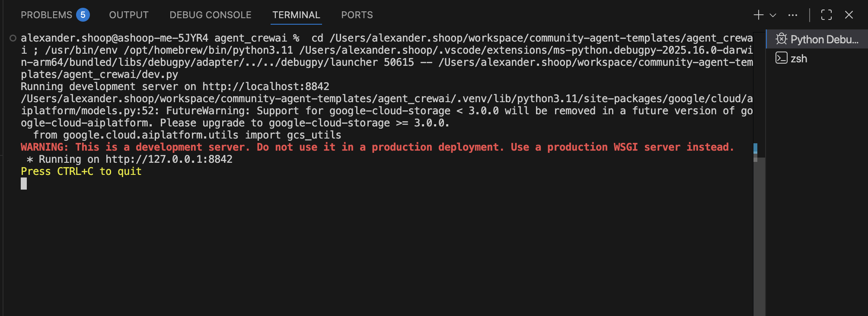Open the terminal launch profile dropdown chevron
The width and height of the screenshot is (868, 316).
click(x=773, y=15)
